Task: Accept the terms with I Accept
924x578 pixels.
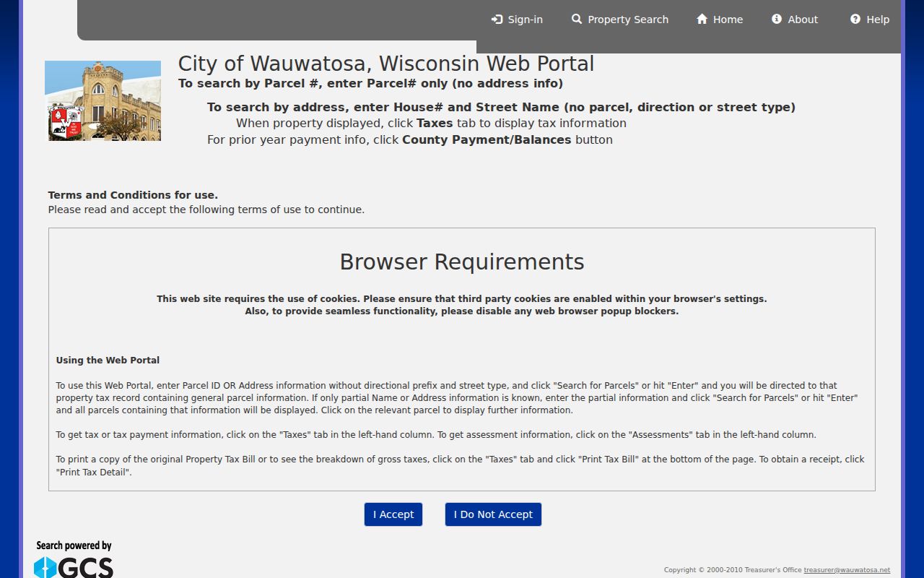Action: [393, 514]
